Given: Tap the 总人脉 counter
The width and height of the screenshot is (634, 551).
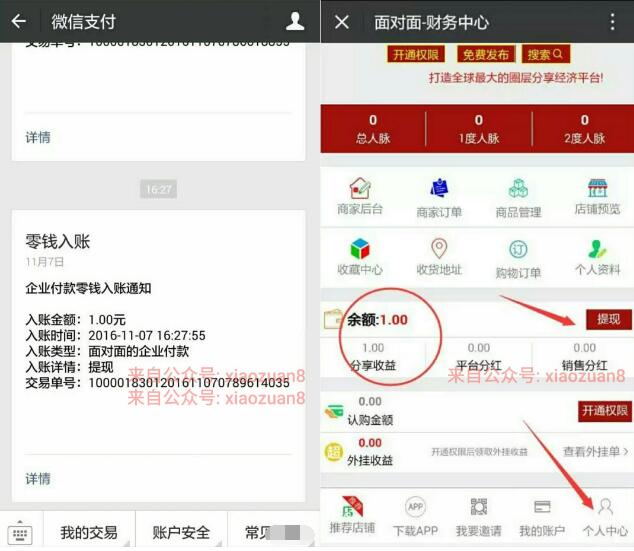Looking at the screenshot, I should point(373,129).
